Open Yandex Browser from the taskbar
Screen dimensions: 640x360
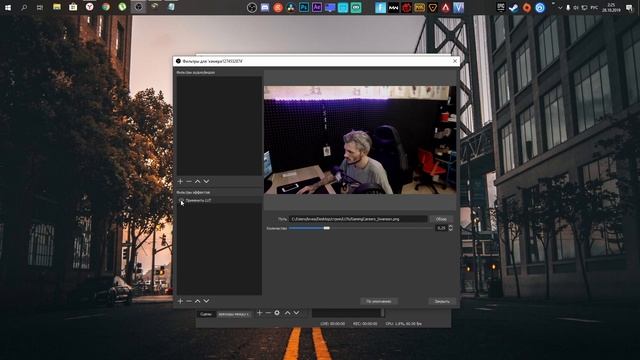89,7
